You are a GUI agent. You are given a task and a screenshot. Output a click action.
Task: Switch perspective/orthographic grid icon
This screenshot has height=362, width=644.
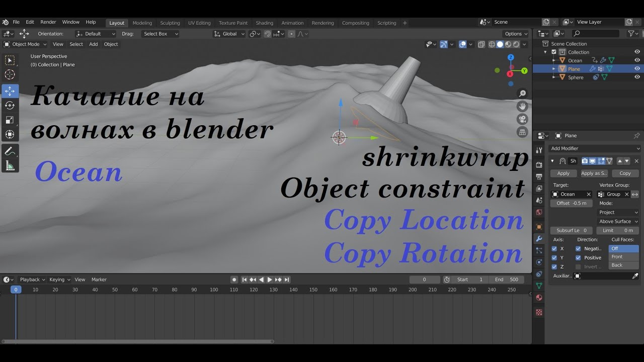tap(522, 132)
